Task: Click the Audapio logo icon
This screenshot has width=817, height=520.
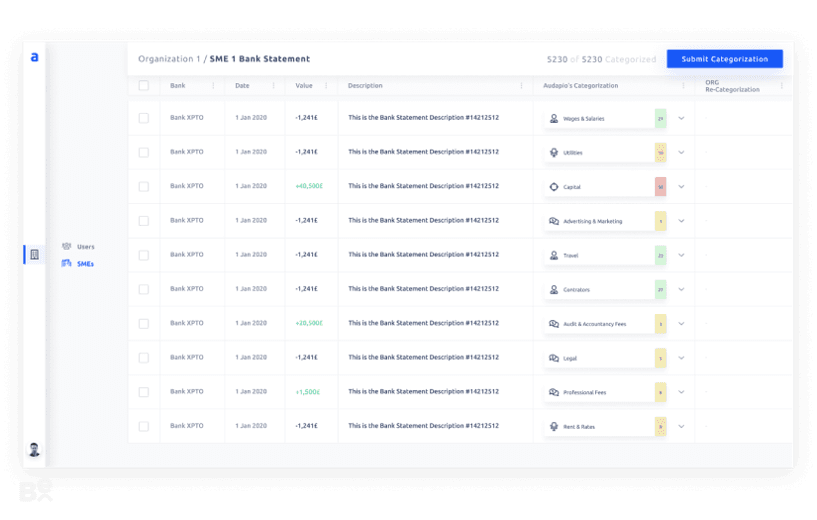Action: point(34,57)
